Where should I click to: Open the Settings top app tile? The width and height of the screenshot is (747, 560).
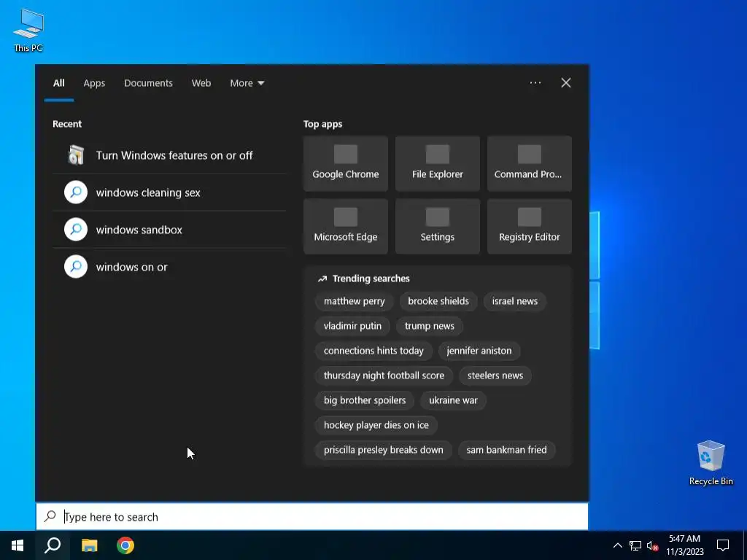coord(438,227)
